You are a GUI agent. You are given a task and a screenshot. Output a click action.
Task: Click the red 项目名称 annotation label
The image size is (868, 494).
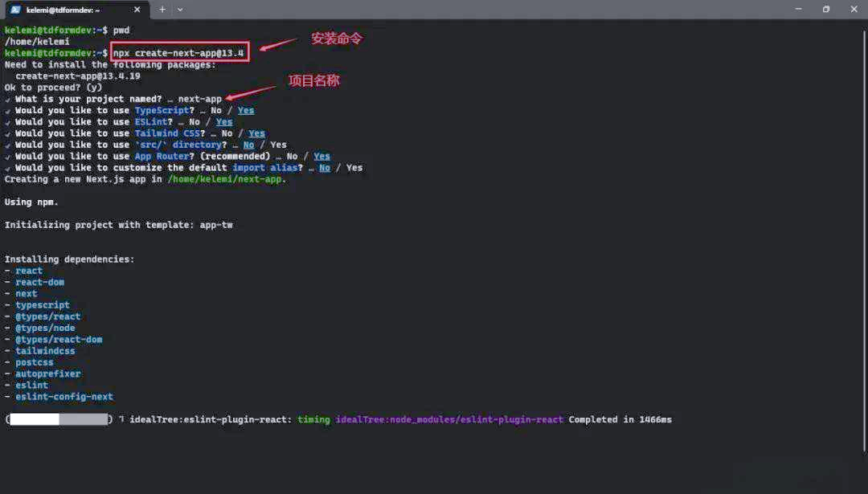(315, 80)
